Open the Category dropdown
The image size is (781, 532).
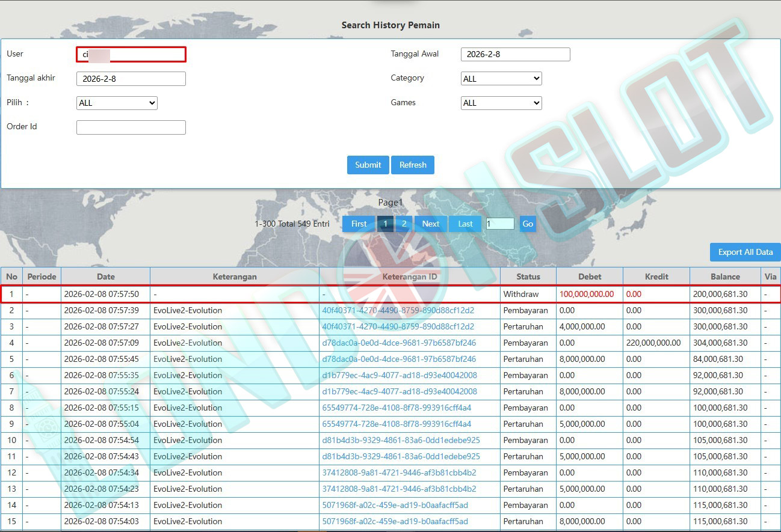click(501, 79)
